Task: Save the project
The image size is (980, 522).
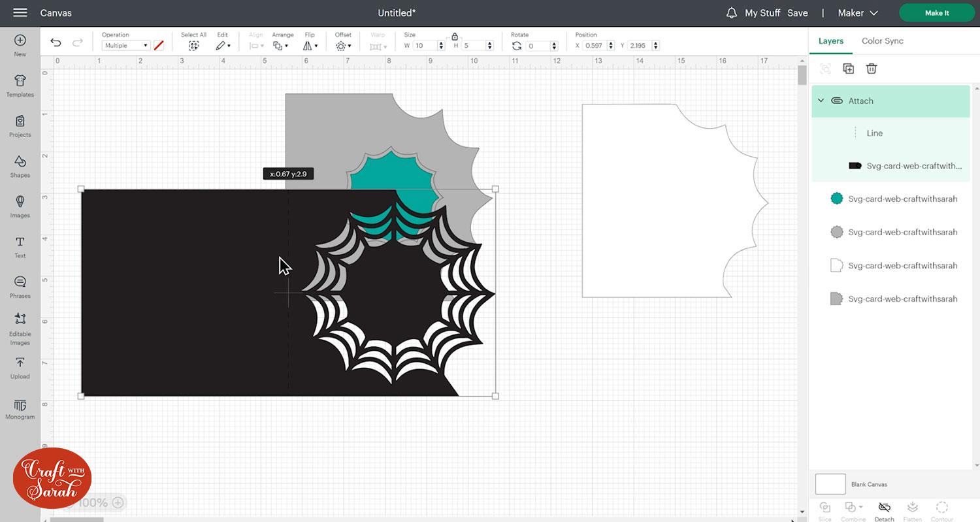Action: point(798,13)
